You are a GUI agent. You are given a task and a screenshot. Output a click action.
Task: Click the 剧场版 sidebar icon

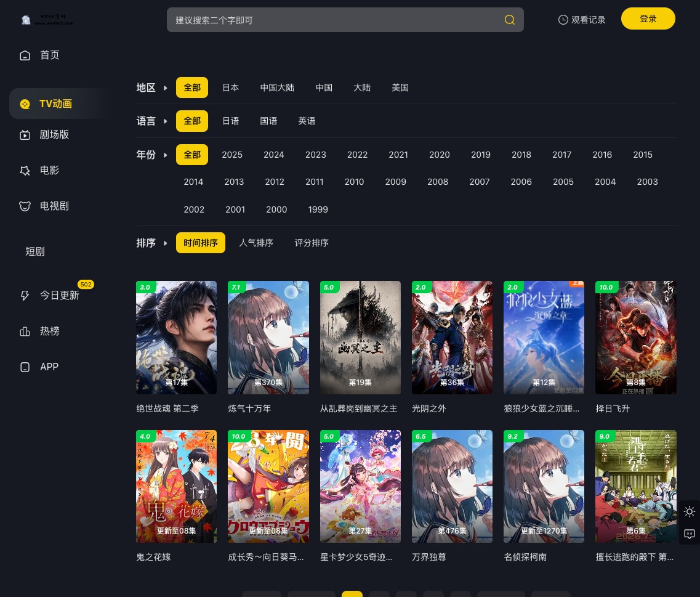point(25,135)
